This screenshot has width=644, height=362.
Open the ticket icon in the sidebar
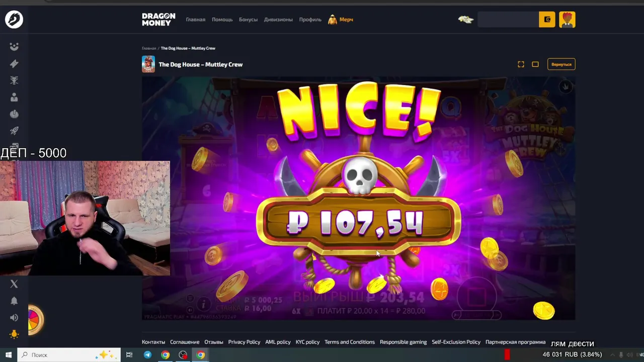click(x=14, y=63)
